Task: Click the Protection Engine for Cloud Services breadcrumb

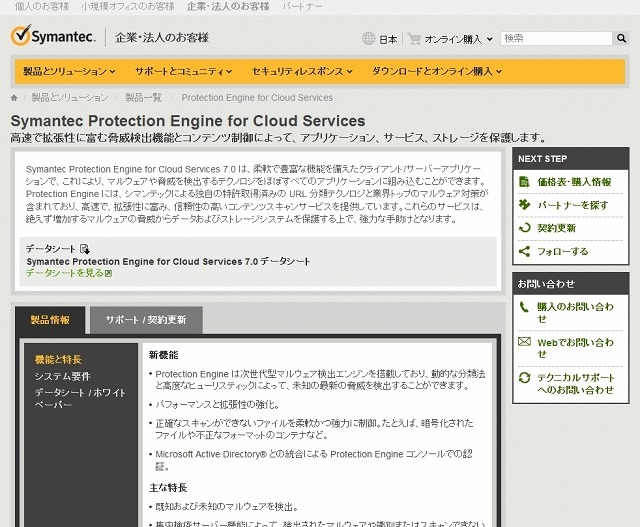Action: 257,98
